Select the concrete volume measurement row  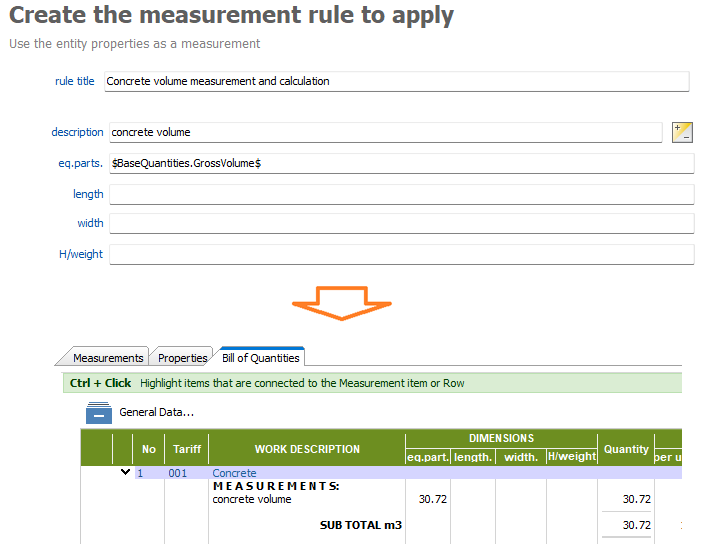[x=252, y=499]
